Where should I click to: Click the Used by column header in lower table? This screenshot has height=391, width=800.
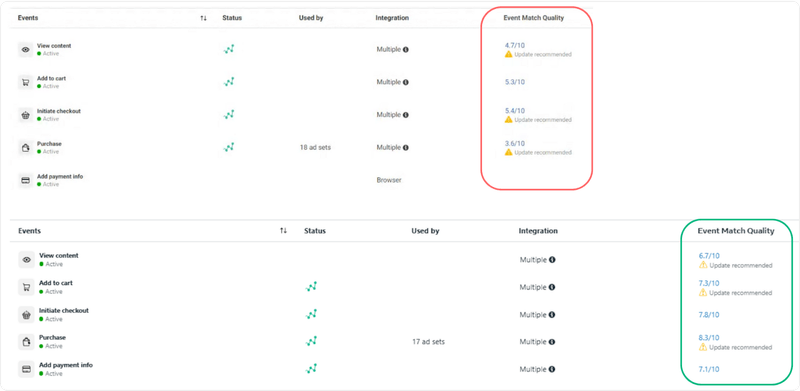(x=426, y=231)
